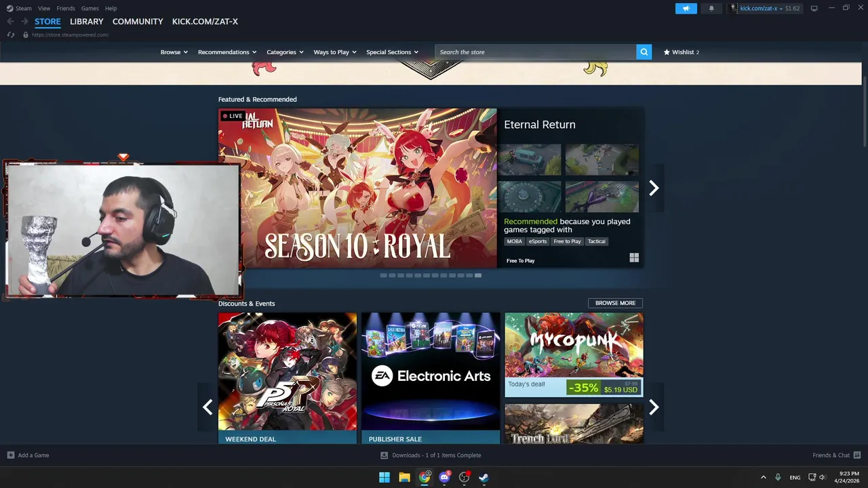This screenshot has height=488, width=868.
Task: Open the Help menu
Action: (111, 8)
